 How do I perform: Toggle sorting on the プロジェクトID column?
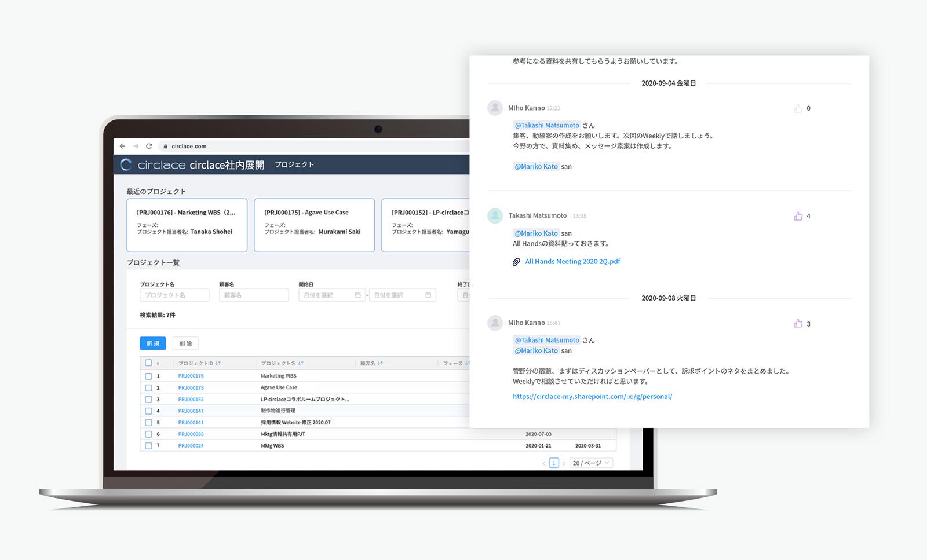(217, 363)
